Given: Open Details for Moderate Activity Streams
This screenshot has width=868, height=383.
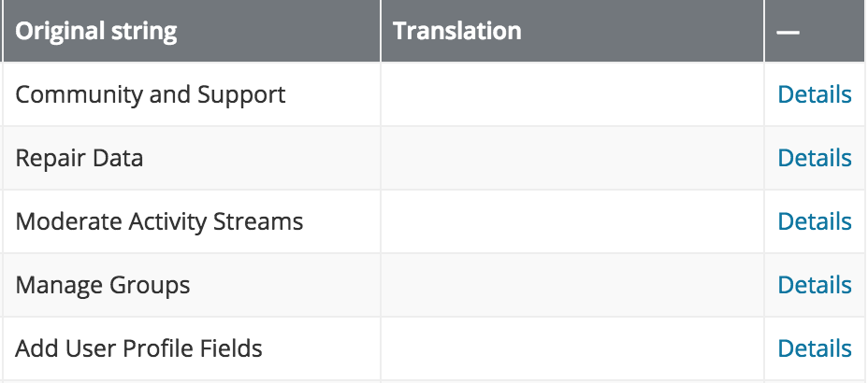Looking at the screenshot, I should tap(815, 221).
